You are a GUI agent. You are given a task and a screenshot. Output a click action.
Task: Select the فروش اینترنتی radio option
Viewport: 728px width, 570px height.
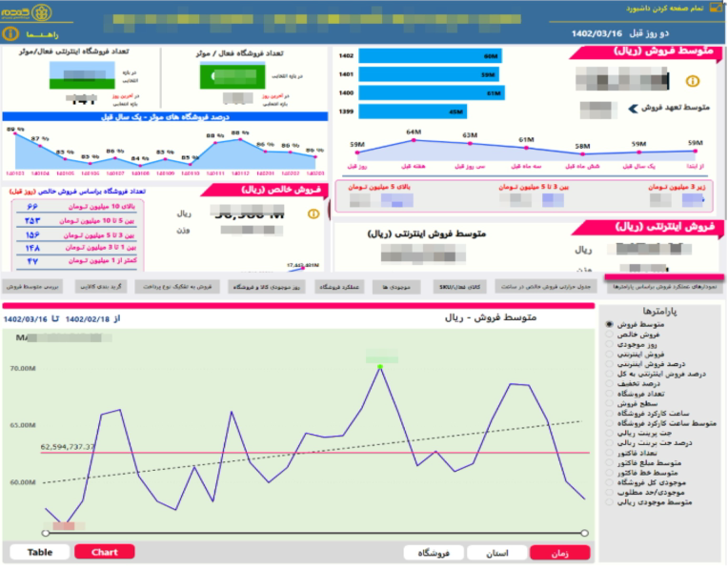click(609, 354)
